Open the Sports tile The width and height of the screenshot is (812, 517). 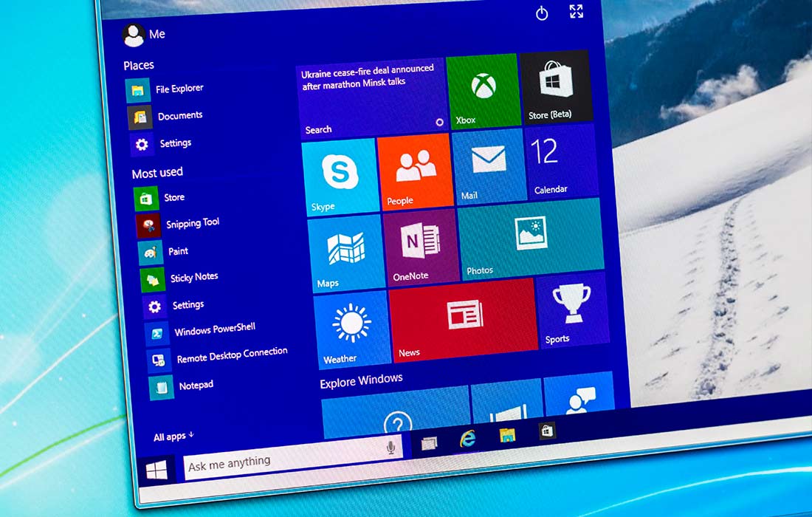574,312
